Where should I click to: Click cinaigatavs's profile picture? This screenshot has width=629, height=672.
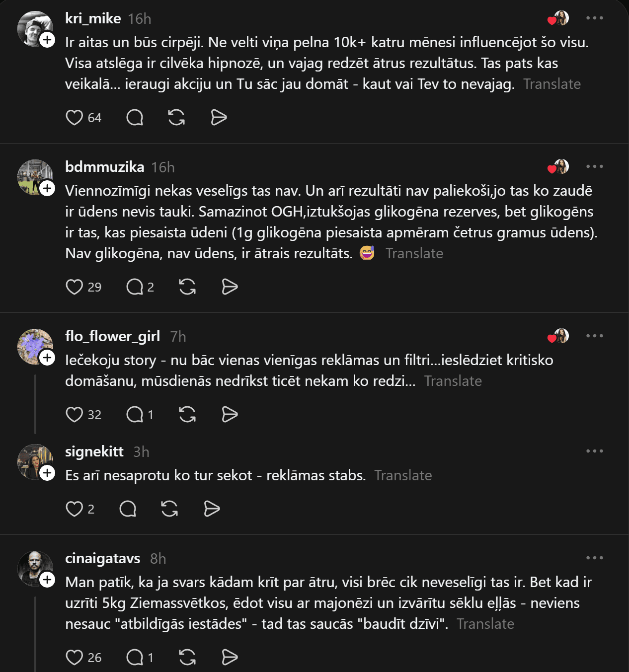34,568
